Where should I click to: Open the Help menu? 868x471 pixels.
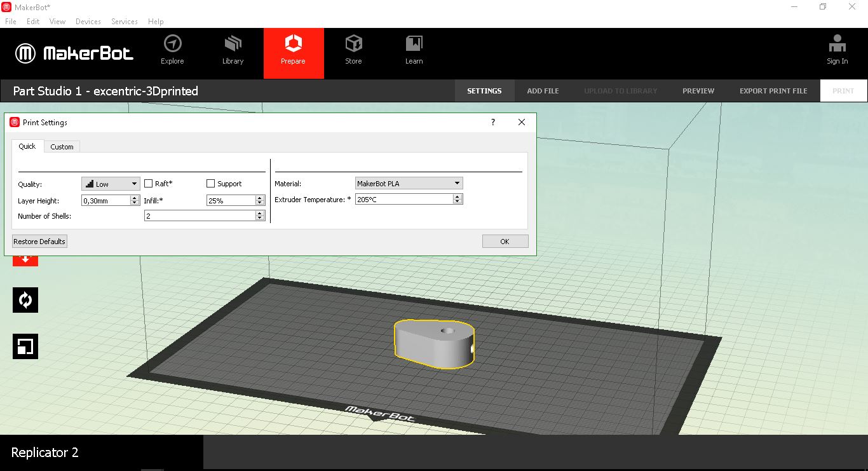pos(156,21)
